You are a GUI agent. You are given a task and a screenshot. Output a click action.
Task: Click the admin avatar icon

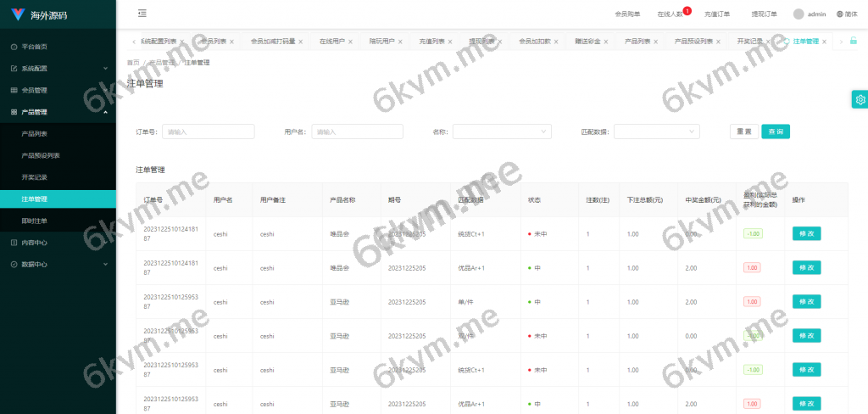(798, 14)
